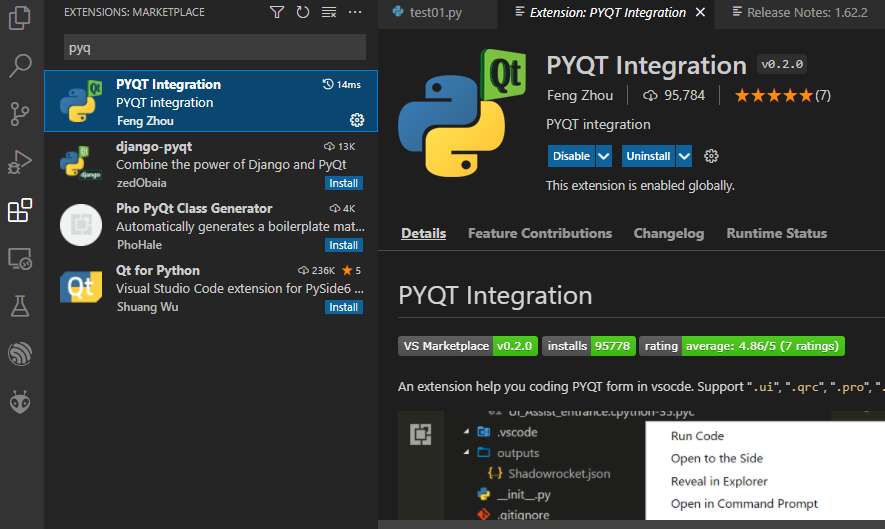
Task: Expand the Uninstall button dropdown arrow
Action: 684,156
